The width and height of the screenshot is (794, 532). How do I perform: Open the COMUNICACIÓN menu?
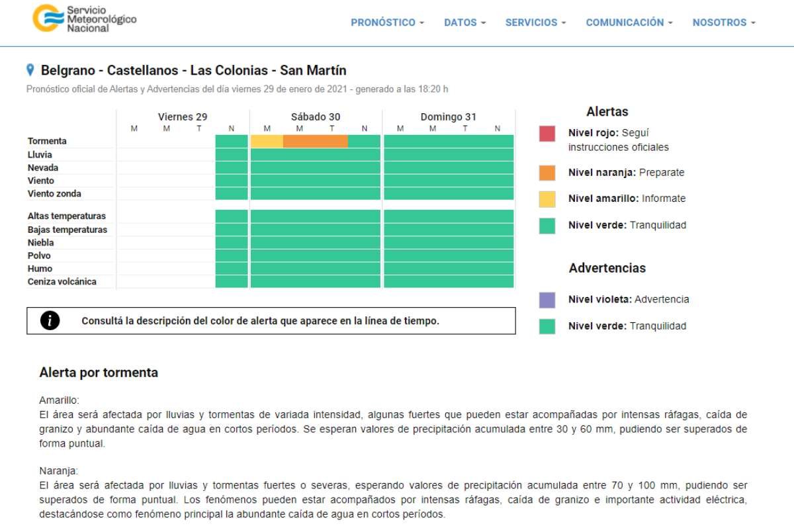[x=629, y=22]
